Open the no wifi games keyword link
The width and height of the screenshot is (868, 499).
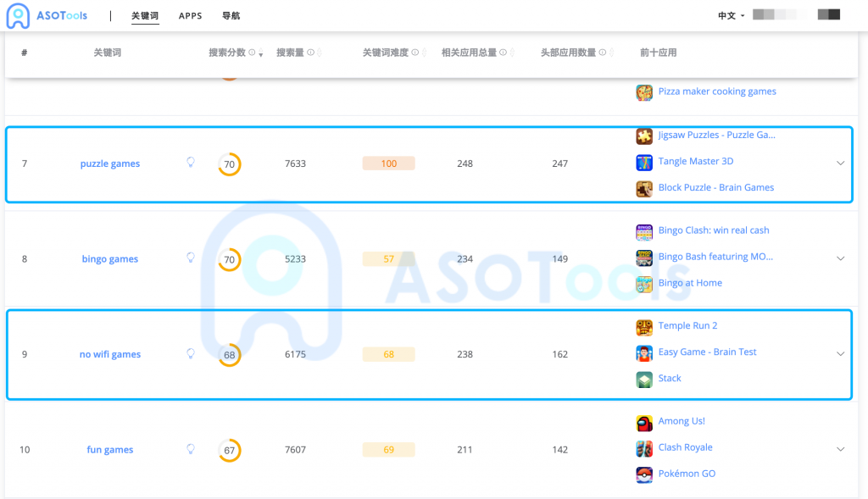[110, 354]
